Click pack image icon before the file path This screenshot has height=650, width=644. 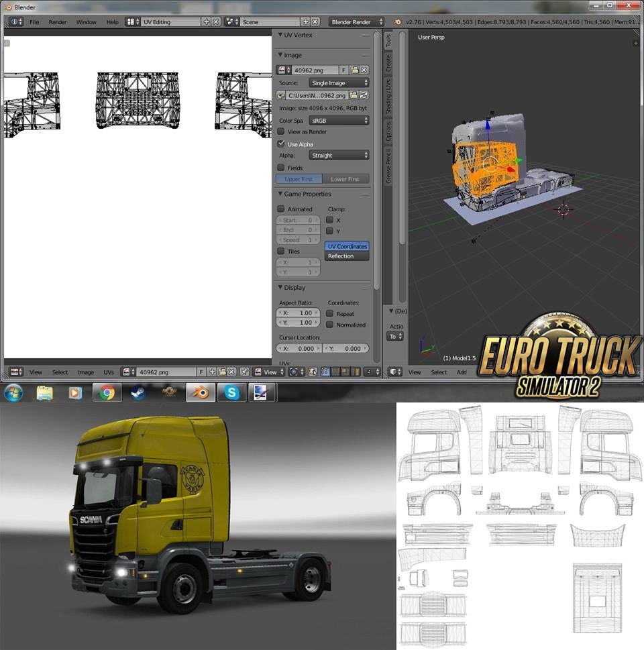[281, 95]
